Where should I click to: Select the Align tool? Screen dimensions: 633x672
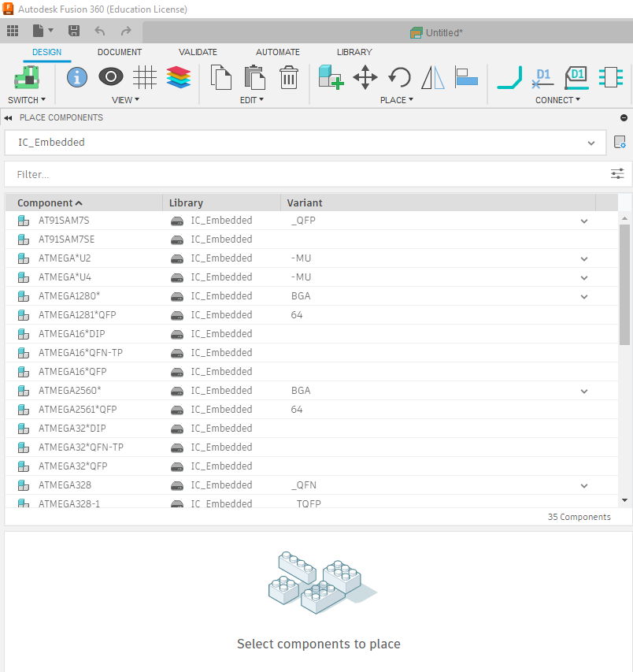click(x=466, y=77)
